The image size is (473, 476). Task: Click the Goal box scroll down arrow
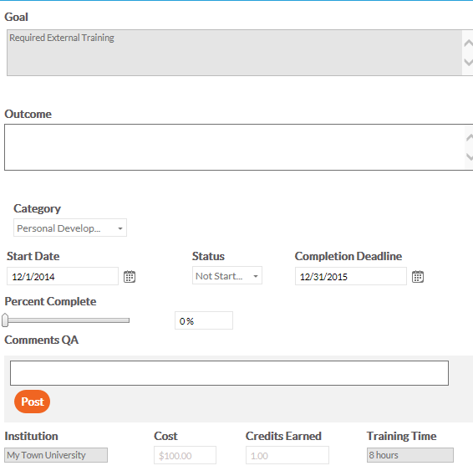coord(469,62)
